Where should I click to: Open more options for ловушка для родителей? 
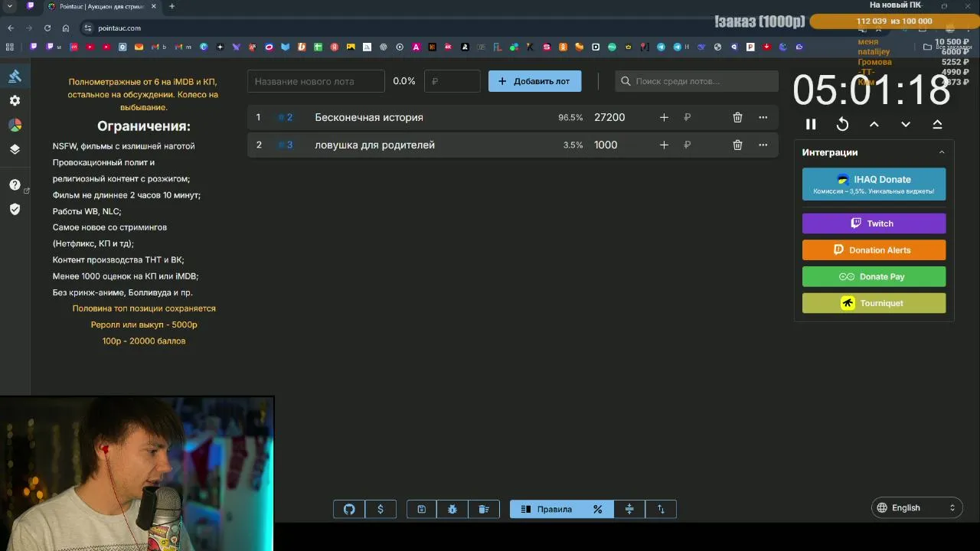[x=763, y=145]
